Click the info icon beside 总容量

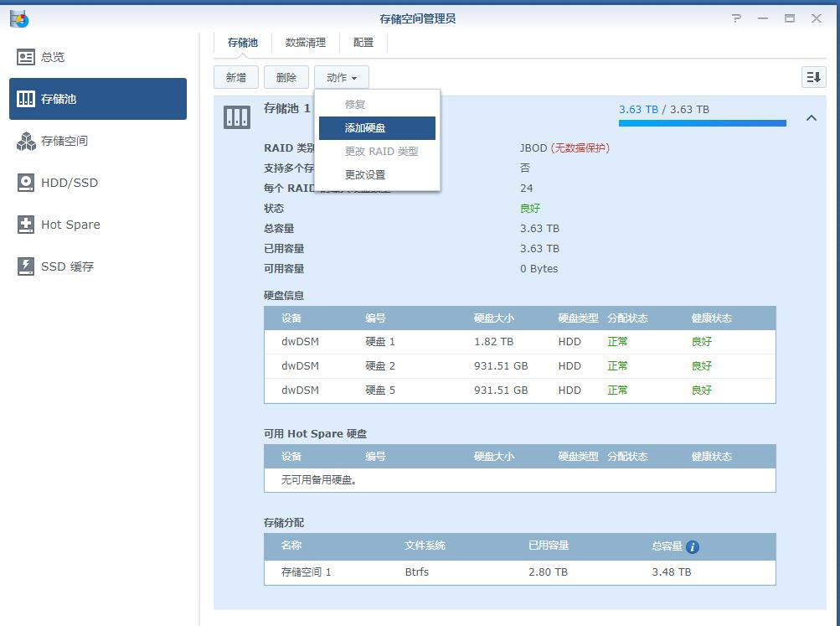[x=692, y=546]
